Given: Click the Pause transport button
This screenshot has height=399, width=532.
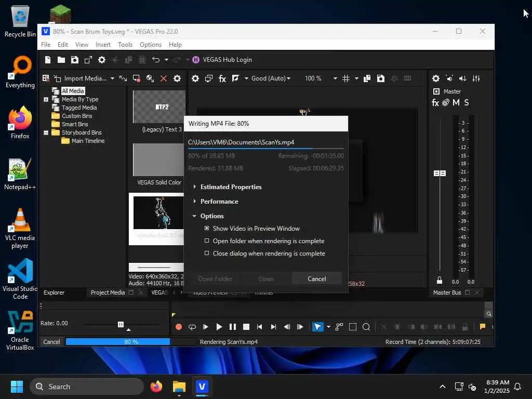Looking at the screenshot, I should tap(233, 327).
